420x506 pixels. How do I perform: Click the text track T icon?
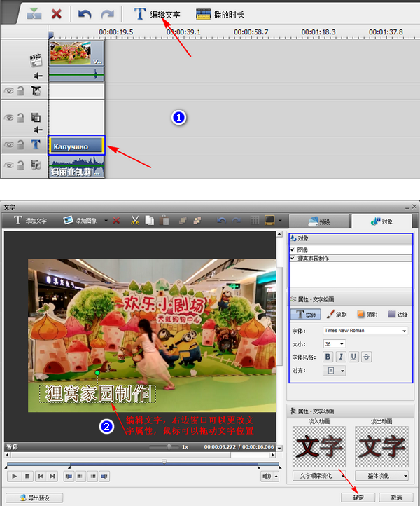pyautogui.click(x=36, y=144)
